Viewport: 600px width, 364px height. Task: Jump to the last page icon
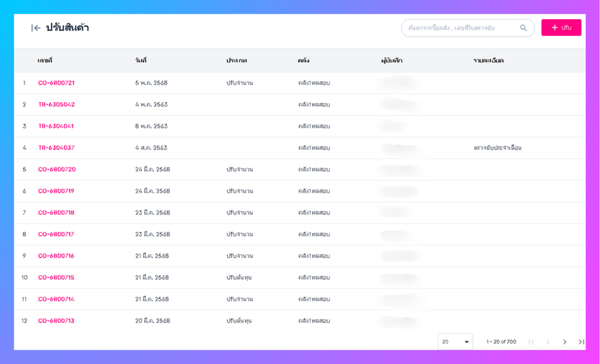click(x=581, y=342)
